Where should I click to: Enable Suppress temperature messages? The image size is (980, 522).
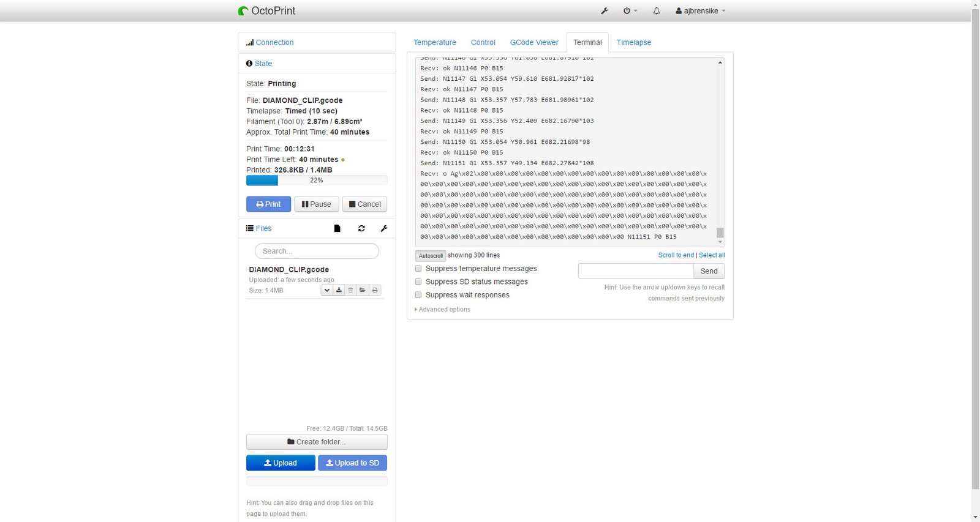(418, 269)
